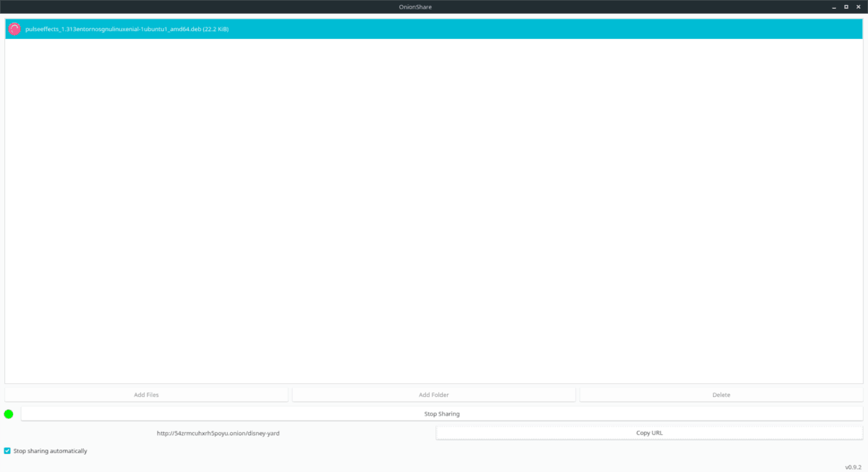Viewport: 868px width, 472px height.
Task: Select the pulseeffects .deb file row
Action: click(x=434, y=29)
